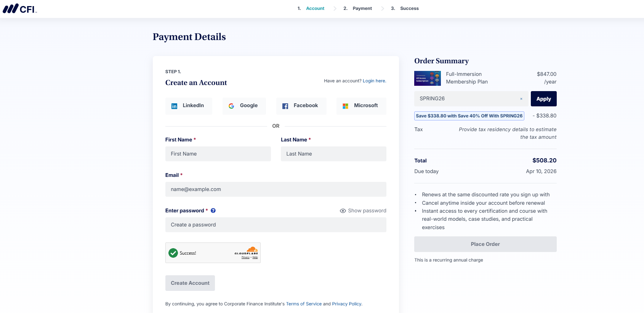Open Cloudflare Privacy link
Screen dimensions: 644x313
click(245, 257)
